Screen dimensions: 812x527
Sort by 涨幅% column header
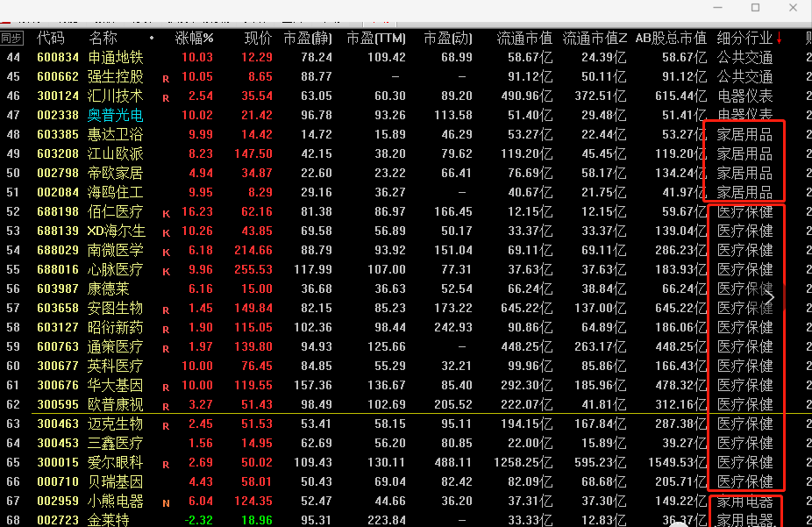[x=194, y=38]
